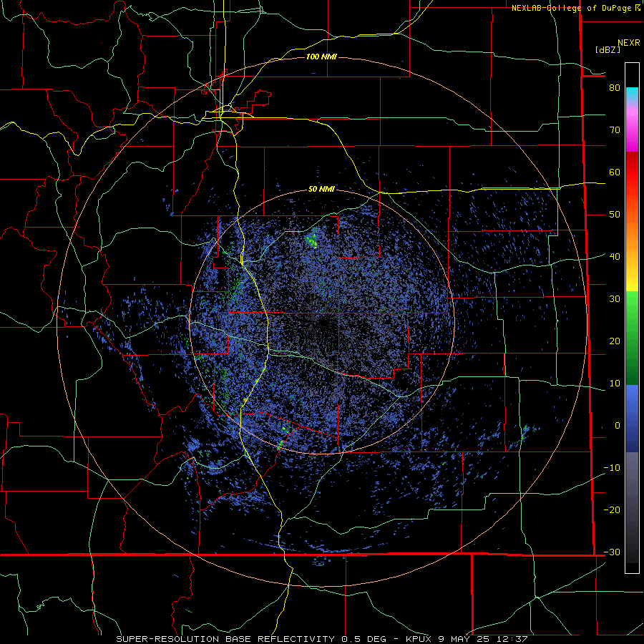Click the 30 value on dBZ scale
This screenshot has width=644, height=644.
(615, 299)
